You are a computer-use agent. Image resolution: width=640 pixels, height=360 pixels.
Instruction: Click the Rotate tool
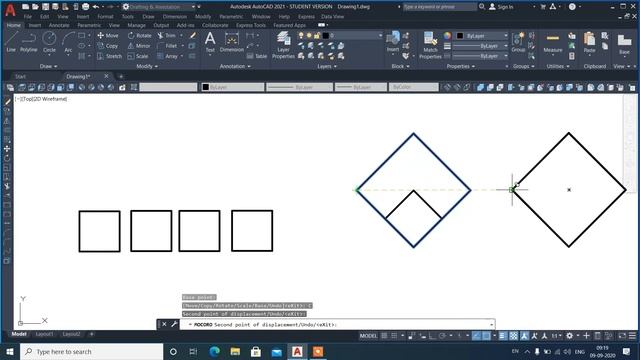point(140,36)
